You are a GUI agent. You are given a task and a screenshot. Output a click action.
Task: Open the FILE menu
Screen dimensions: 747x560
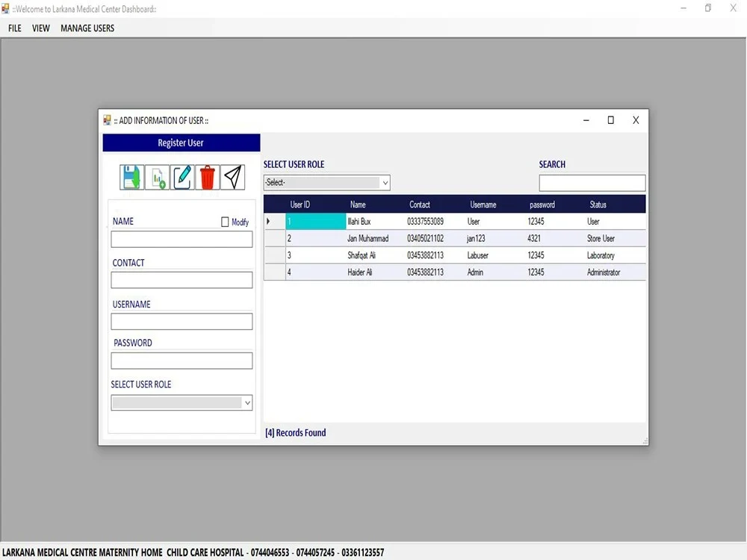pos(14,28)
